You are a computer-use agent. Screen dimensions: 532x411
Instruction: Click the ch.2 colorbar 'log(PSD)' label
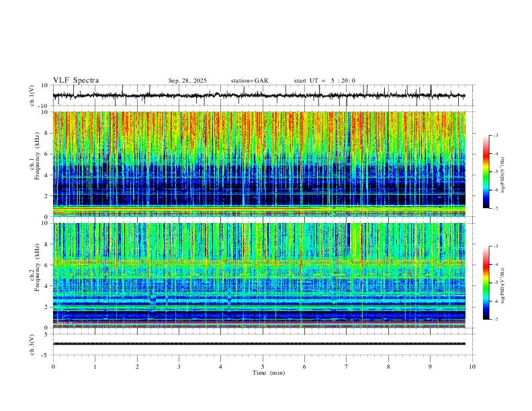pyautogui.click(x=502, y=285)
